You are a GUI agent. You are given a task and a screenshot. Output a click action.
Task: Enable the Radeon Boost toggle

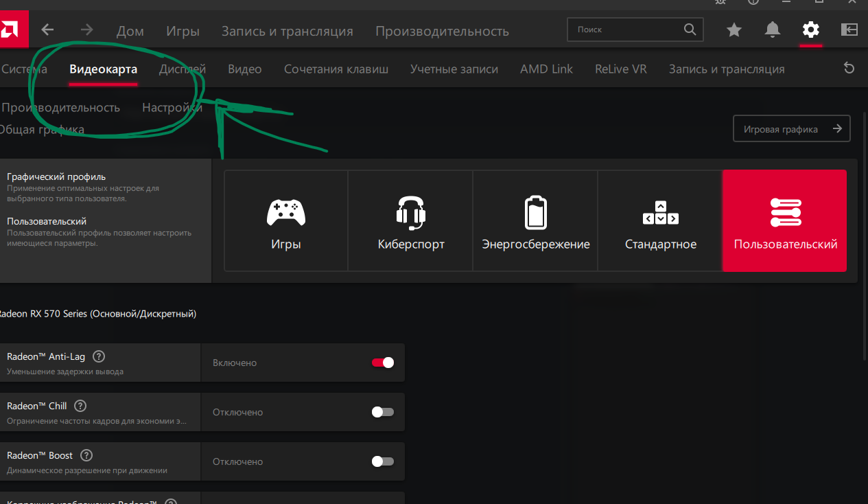(383, 461)
